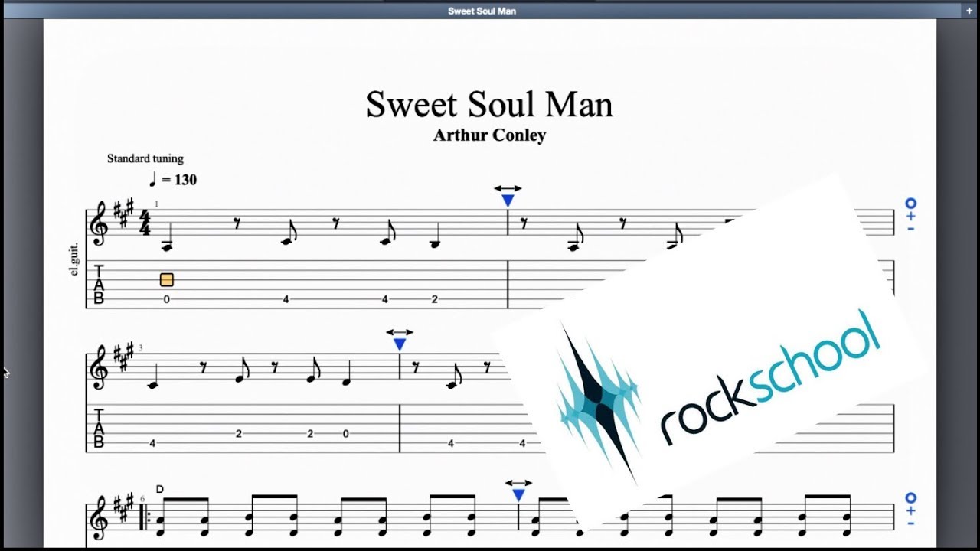Remove a bar with the first system's minus icon
The image size is (980, 551).
pyautogui.click(x=910, y=228)
